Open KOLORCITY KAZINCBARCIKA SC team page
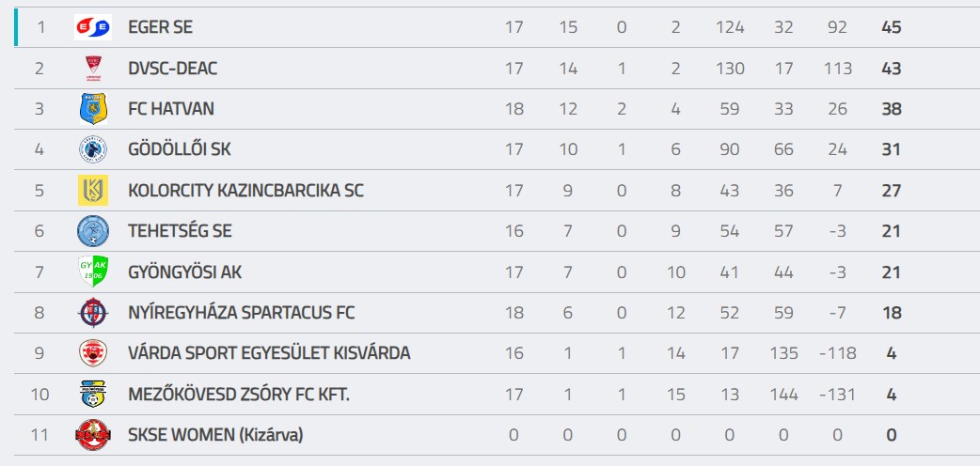Screen dimensions: 980x466 tap(245, 191)
